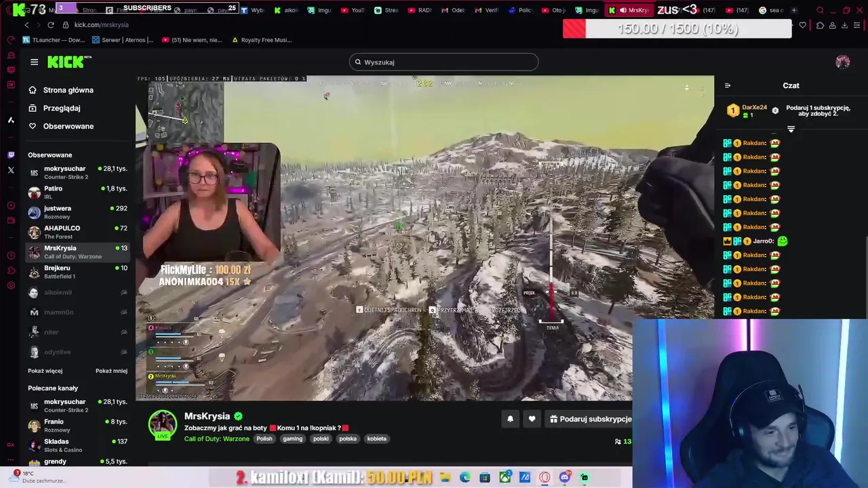
Task: Click the browser profile icon
Action: [x=832, y=25]
